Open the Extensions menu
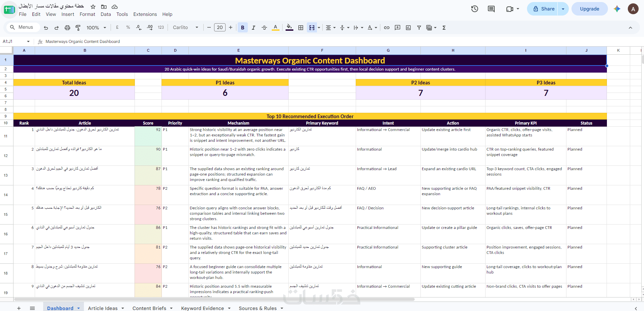Screen dimensions: 644x311 (x=145, y=14)
